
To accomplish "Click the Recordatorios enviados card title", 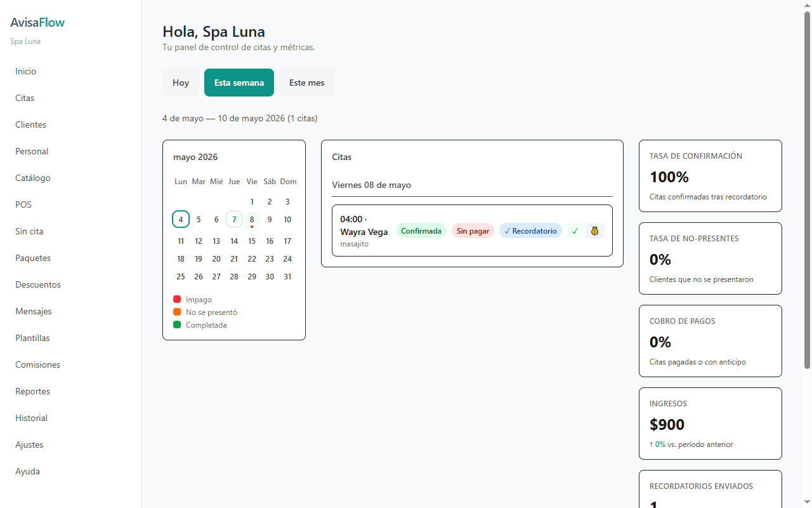I will (x=702, y=486).
